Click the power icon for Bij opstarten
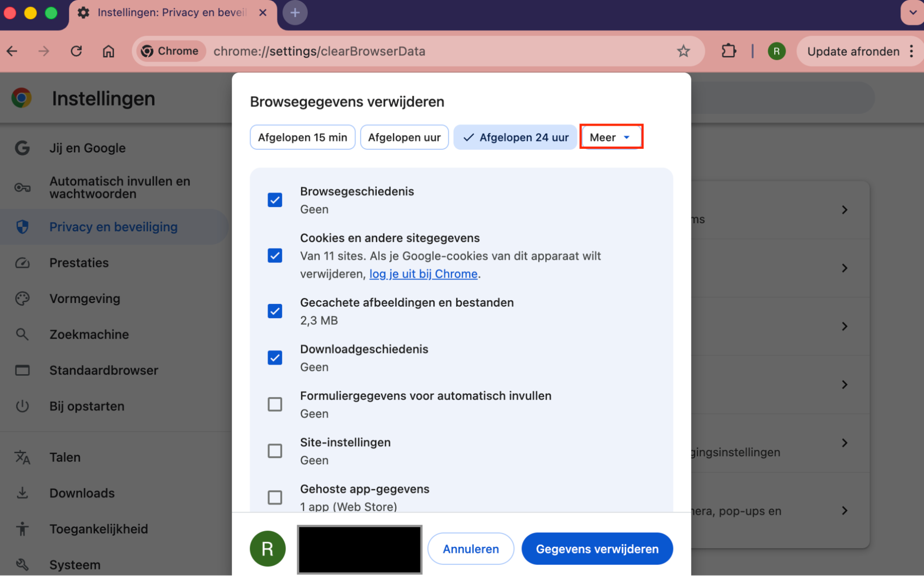This screenshot has height=576, width=924. [x=22, y=406]
